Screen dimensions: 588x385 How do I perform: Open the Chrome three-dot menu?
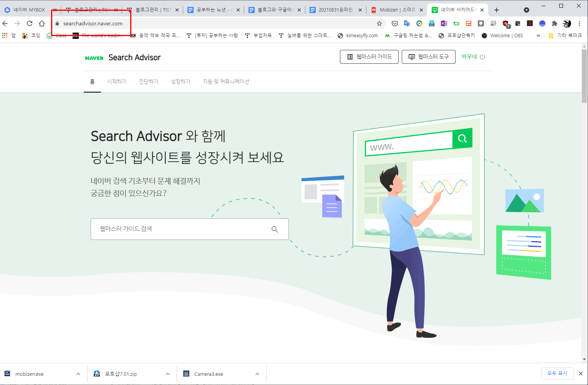coord(579,23)
